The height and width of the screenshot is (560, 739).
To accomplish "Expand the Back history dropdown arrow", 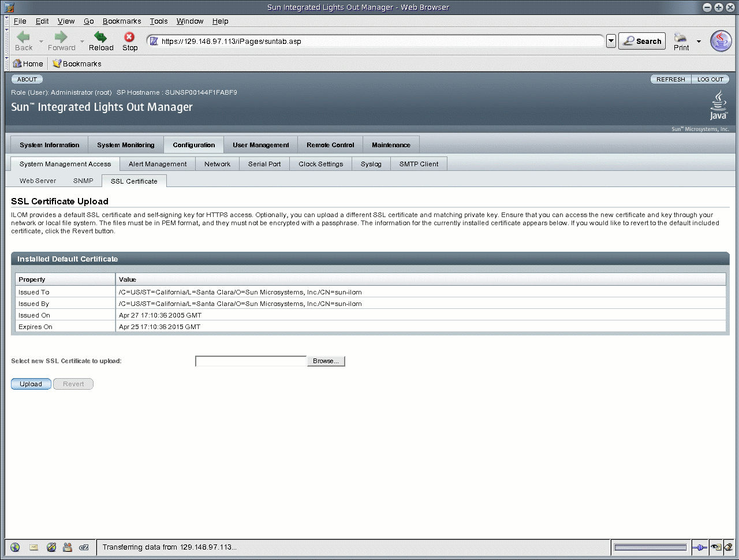I will [x=41, y=42].
